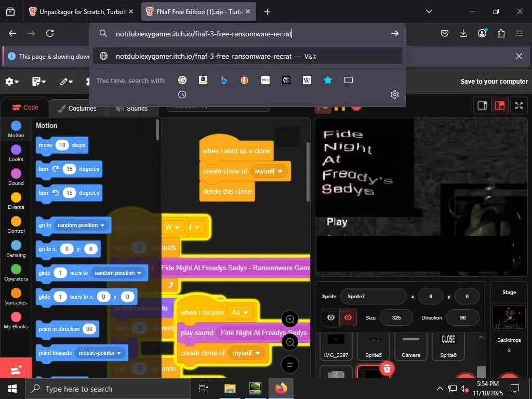532x399 pixels.
Task: List all tabs chevron in Firefox
Action: tap(429, 11)
